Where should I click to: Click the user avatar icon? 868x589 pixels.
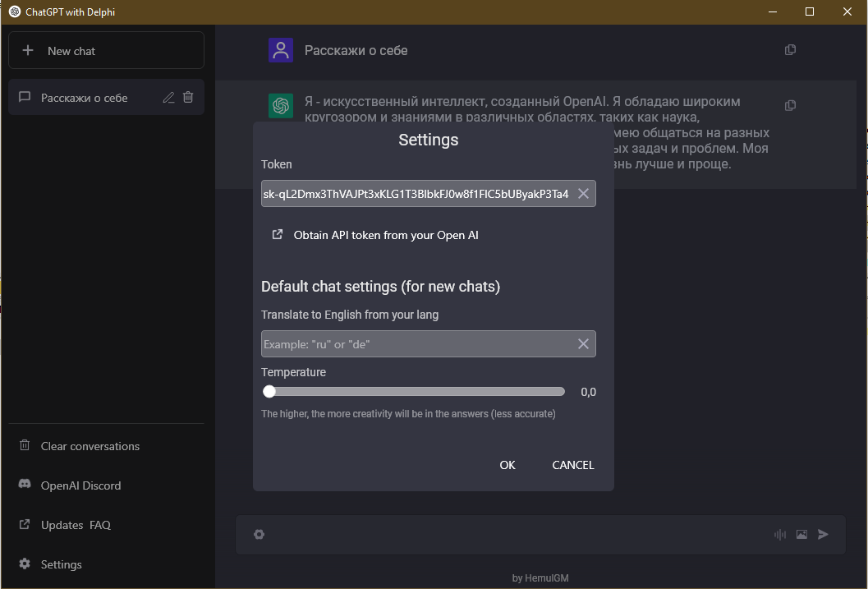click(x=281, y=50)
